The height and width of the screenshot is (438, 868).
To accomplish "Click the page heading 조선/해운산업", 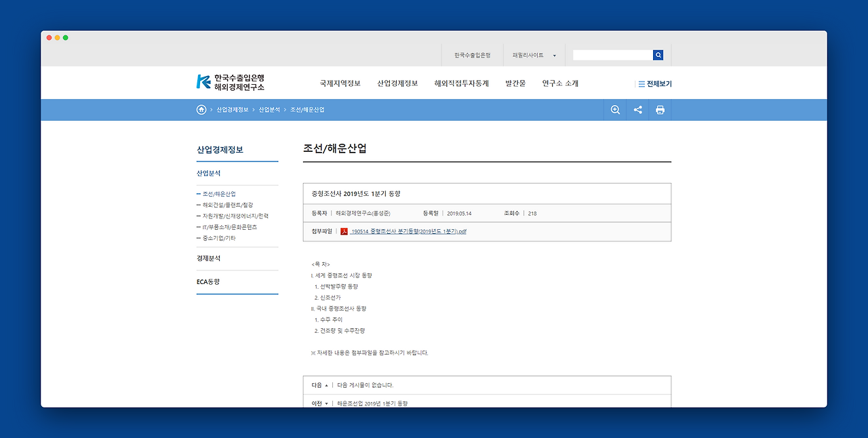I will tap(335, 148).
